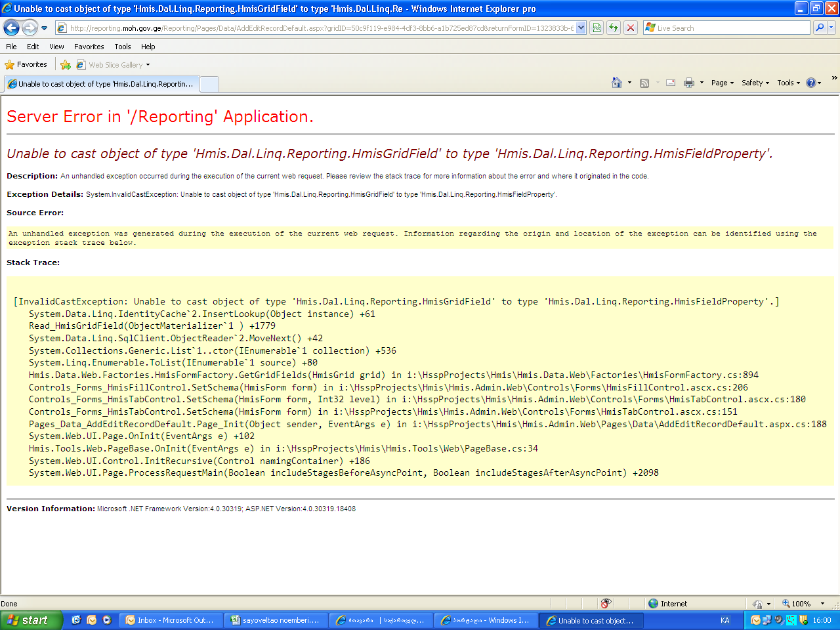Image resolution: width=840 pixels, height=630 pixels.
Task: Expand the address bar URL dropdown
Action: (x=581, y=28)
